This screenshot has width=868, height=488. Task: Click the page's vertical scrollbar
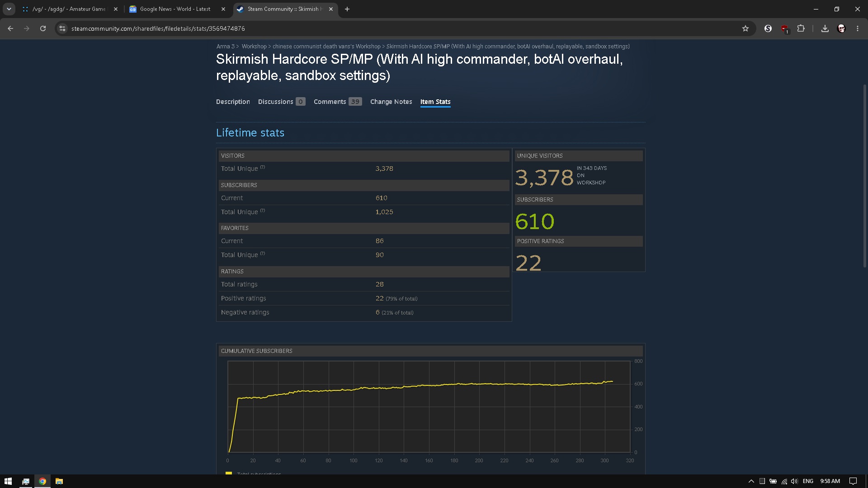[x=865, y=176]
